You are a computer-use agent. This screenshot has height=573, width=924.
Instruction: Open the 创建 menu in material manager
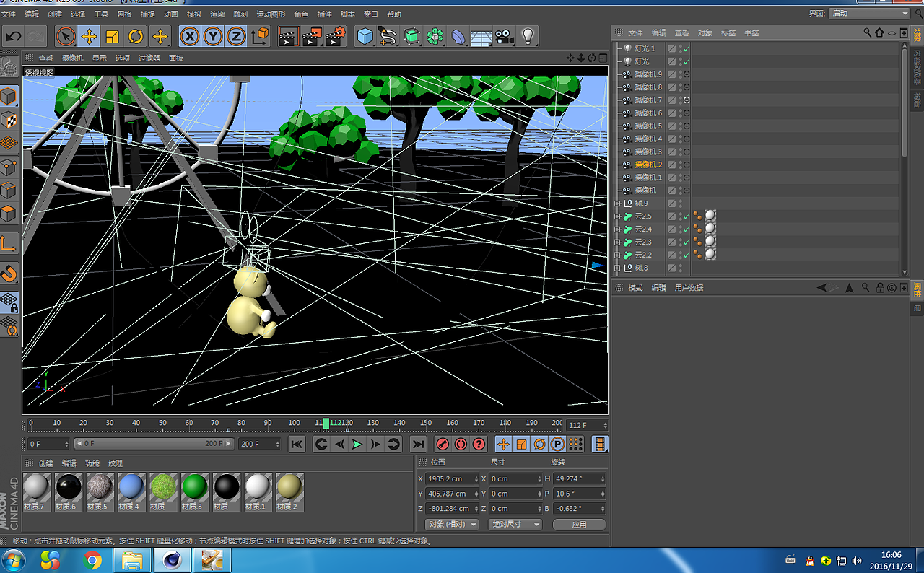click(x=46, y=463)
